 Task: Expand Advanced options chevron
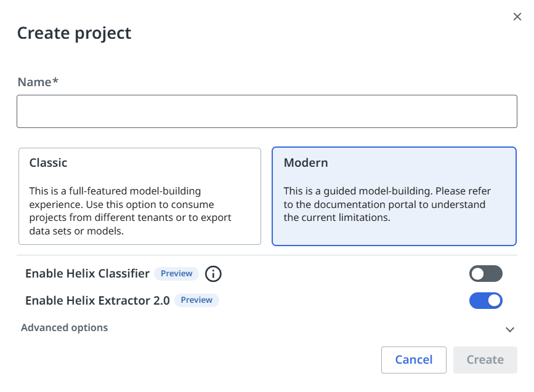click(510, 329)
